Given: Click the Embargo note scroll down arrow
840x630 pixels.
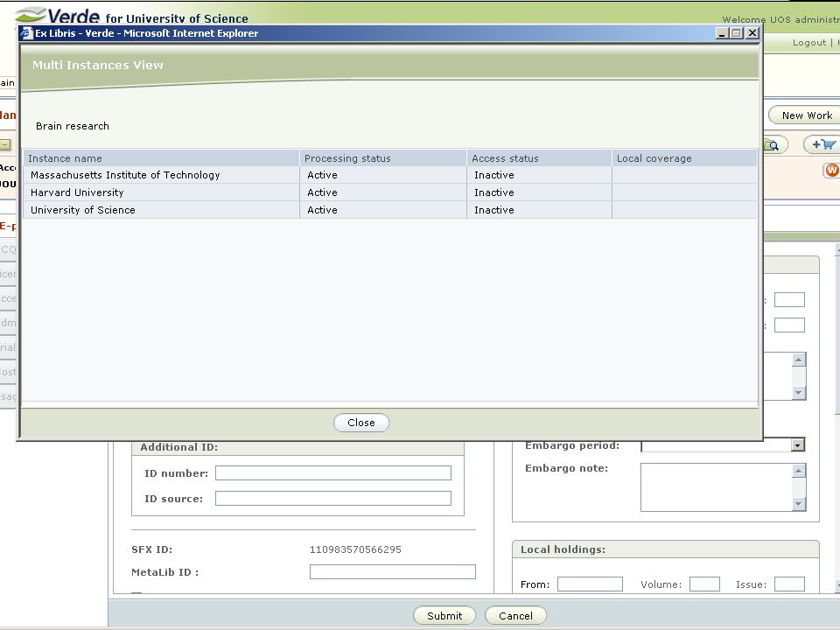Looking at the screenshot, I should pyautogui.click(x=799, y=504).
